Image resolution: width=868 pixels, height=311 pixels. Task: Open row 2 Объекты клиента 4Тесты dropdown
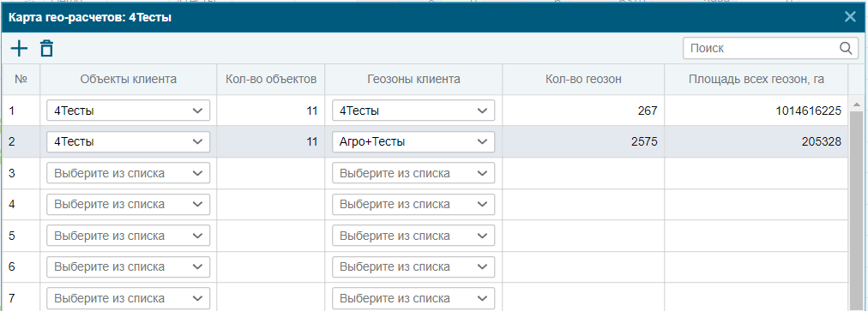tap(129, 141)
